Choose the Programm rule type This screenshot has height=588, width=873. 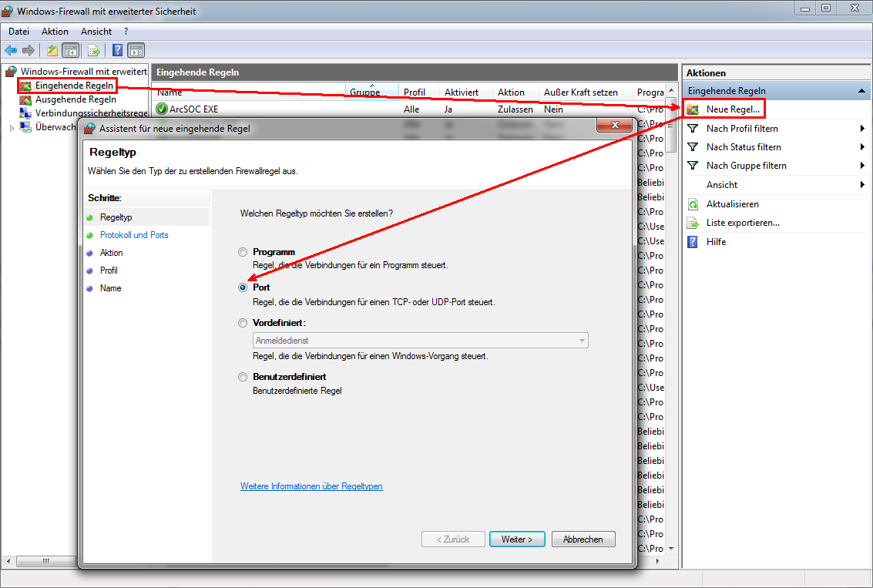[243, 251]
